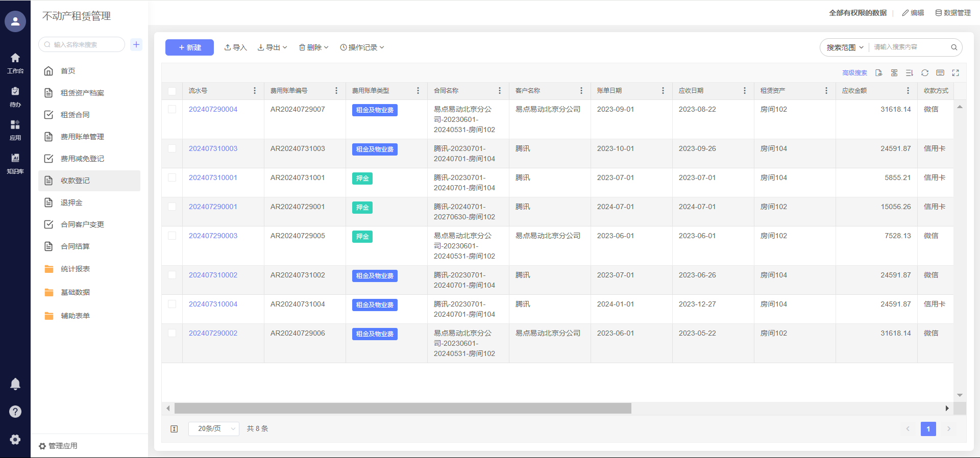Click the 新建 button
Image resolution: width=980 pixels, height=458 pixels.
189,47
